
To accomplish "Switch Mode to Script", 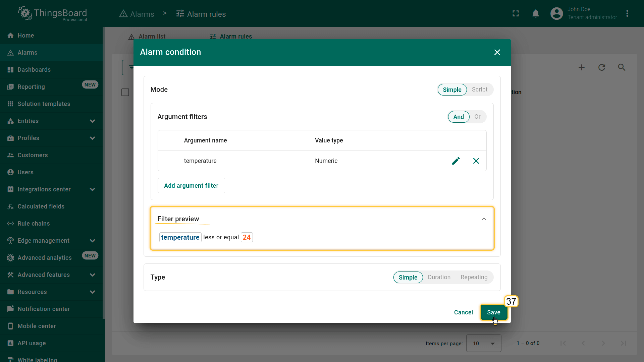I will pyautogui.click(x=479, y=89).
